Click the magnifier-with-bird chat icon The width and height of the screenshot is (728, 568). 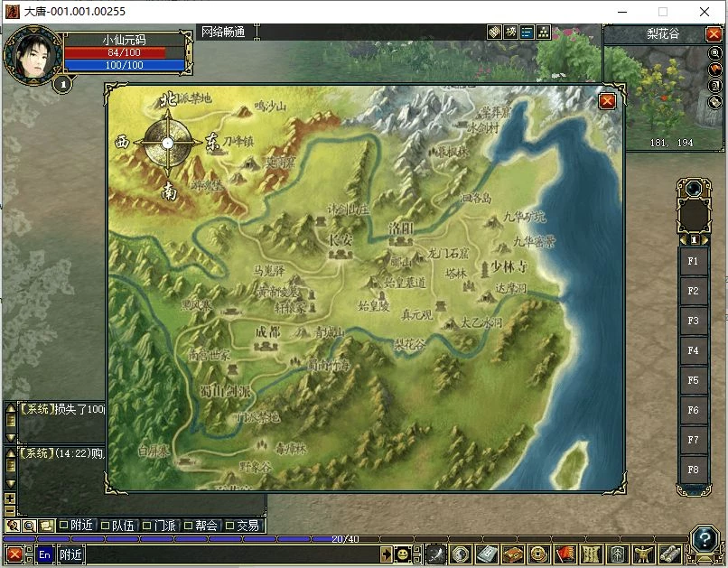coord(13,526)
